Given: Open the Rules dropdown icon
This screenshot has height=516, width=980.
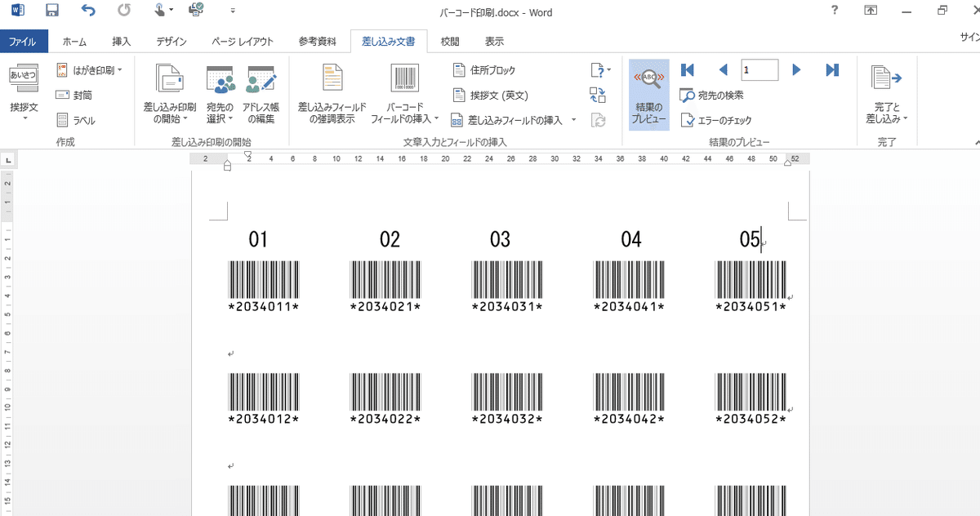Looking at the screenshot, I should (599, 70).
